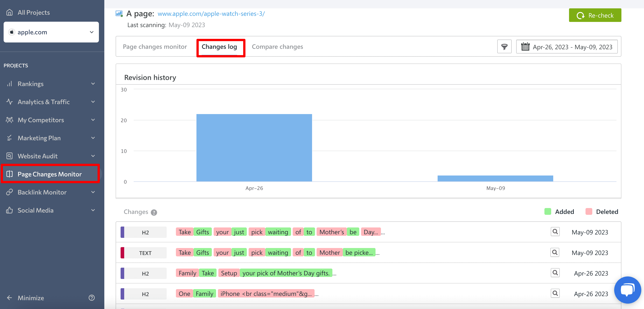Click the filter funnel icon
The image size is (644, 309).
pyautogui.click(x=504, y=47)
